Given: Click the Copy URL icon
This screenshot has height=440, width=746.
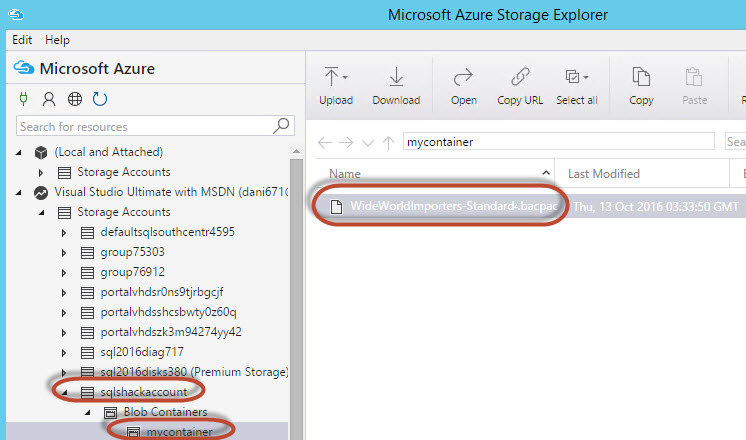Looking at the screenshot, I should click(x=520, y=77).
